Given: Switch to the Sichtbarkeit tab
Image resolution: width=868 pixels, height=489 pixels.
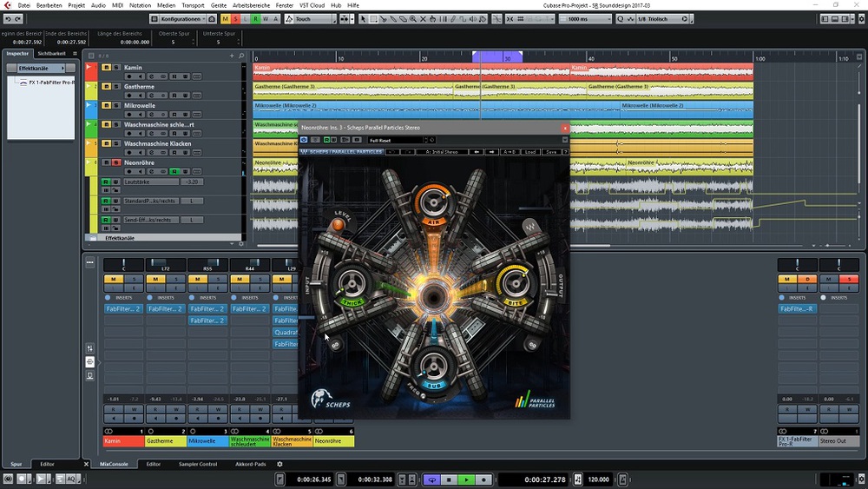Looking at the screenshot, I should point(51,54).
